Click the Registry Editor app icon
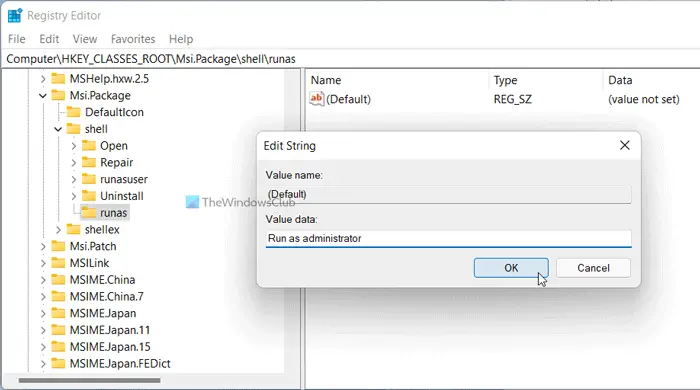Image resolution: width=700 pixels, height=390 pixels. [15, 16]
